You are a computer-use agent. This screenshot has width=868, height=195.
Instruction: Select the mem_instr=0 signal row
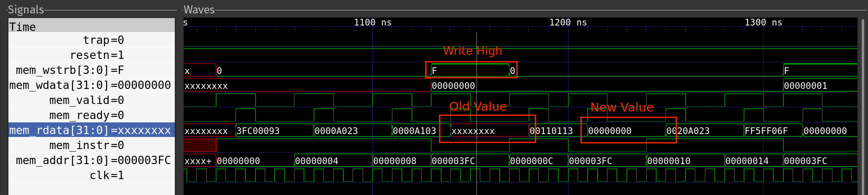92,145
